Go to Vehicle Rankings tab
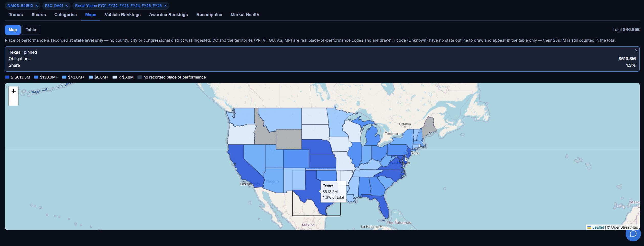This screenshot has height=246, width=644. pyautogui.click(x=123, y=15)
